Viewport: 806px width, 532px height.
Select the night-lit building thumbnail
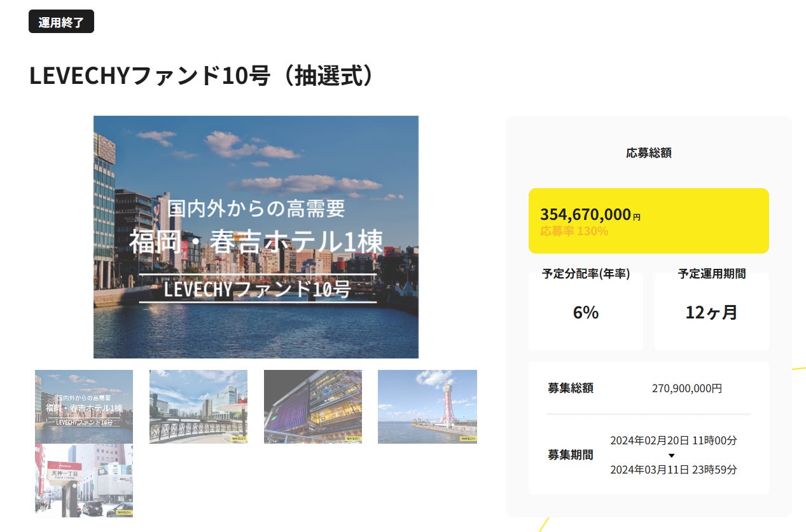[x=313, y=406]
